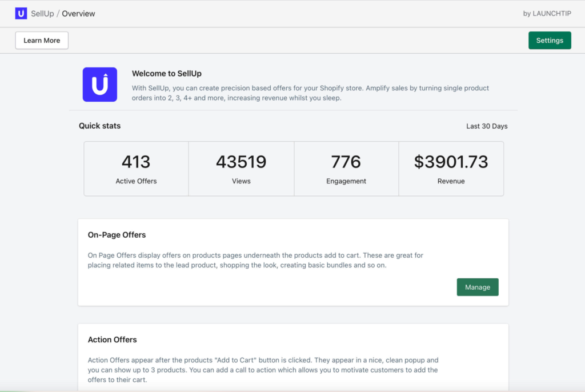Click the 43519 Views stat
Viewport: 585px width, 392px height.
[242, 169]
